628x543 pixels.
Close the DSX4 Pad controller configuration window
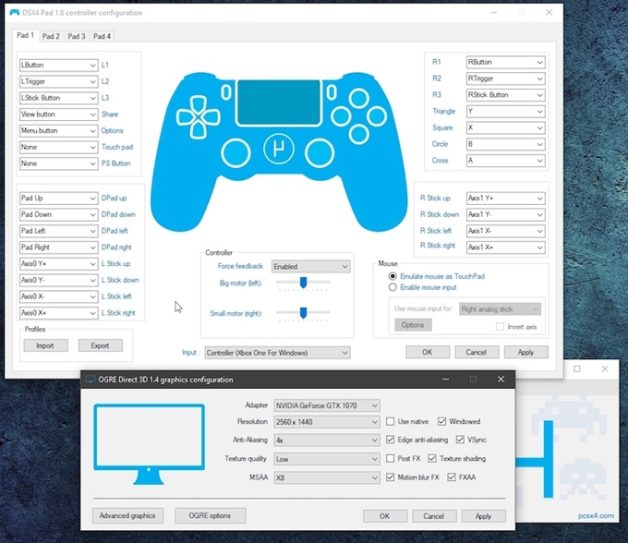[549, 12]
